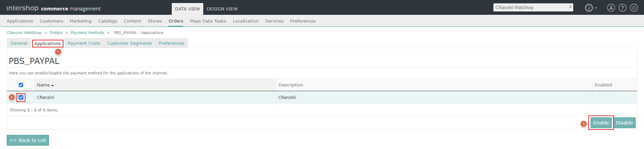Switch to DATA VIEW tab
The width and height of the screenshot is (644, 149).
(x=187, y=9)
